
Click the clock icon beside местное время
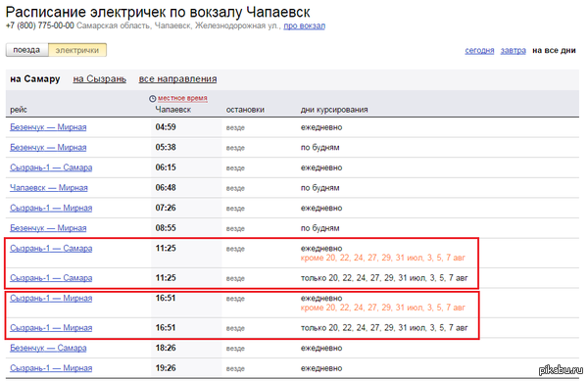pyautogui.click(x=152, y=99)
